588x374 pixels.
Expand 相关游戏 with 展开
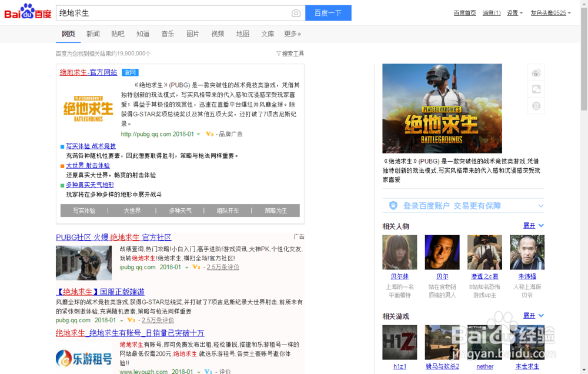tap(533, 315)
